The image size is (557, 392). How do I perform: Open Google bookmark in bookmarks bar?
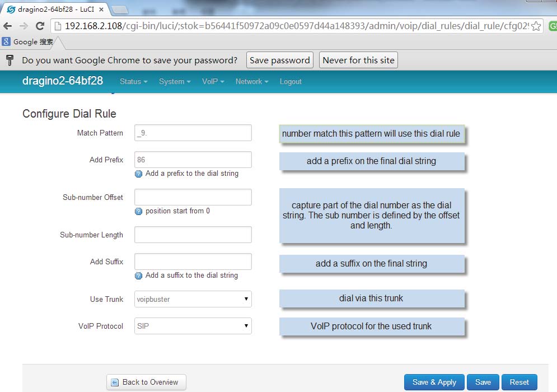[x=27, y=41]
